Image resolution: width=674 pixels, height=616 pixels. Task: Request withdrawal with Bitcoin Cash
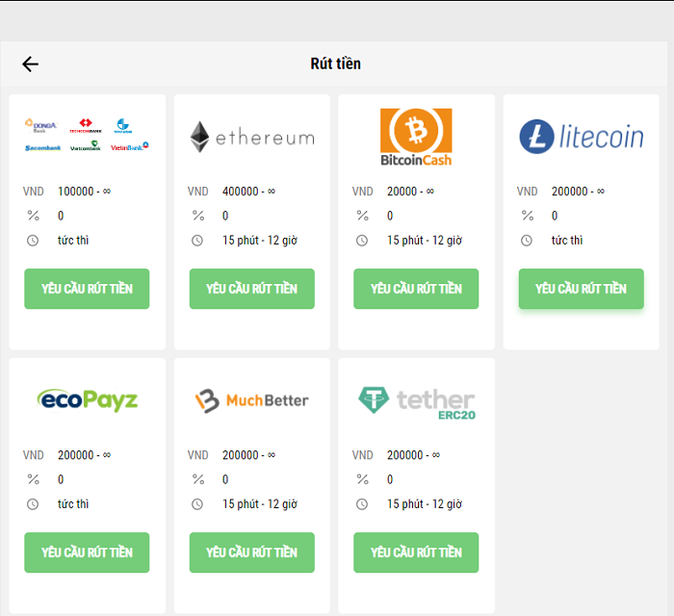[x=416, y=289]
